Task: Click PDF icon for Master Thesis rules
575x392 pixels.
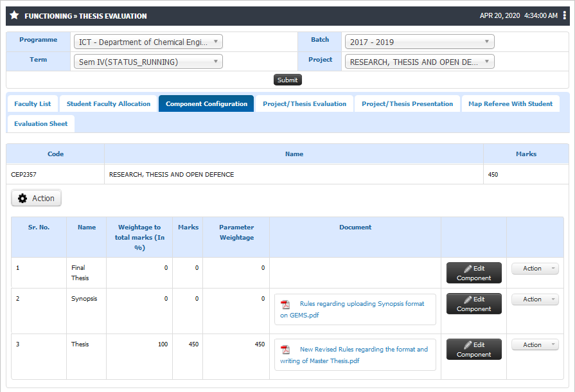Action: pos(285,350)
